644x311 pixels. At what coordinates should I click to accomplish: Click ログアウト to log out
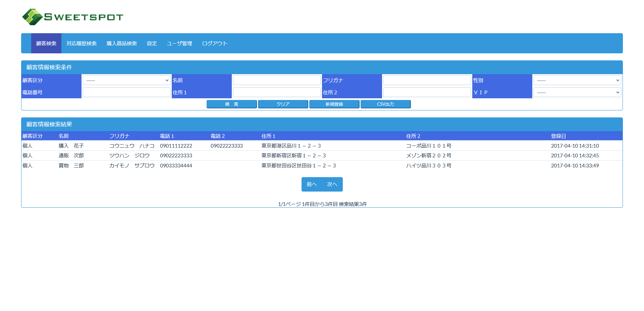tap(214, 43)
